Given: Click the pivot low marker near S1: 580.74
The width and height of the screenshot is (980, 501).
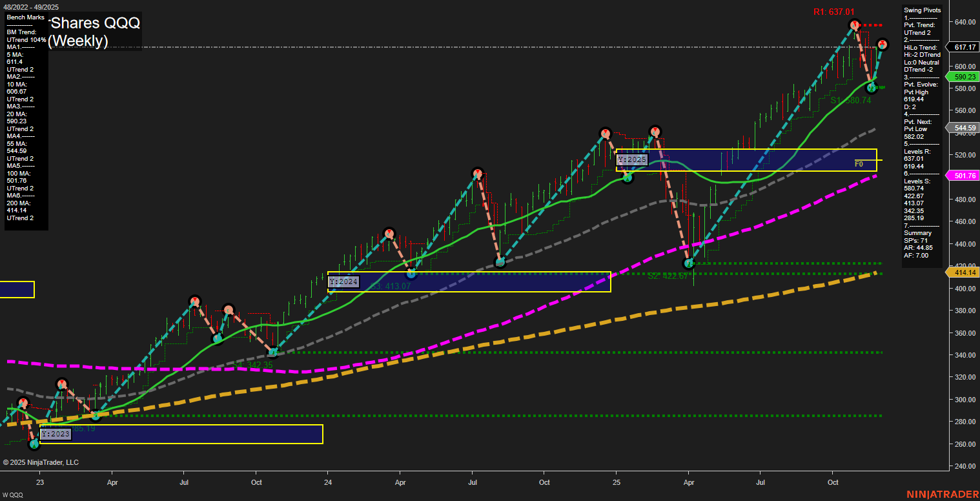Looking at the screenshot, I should 871,87.
